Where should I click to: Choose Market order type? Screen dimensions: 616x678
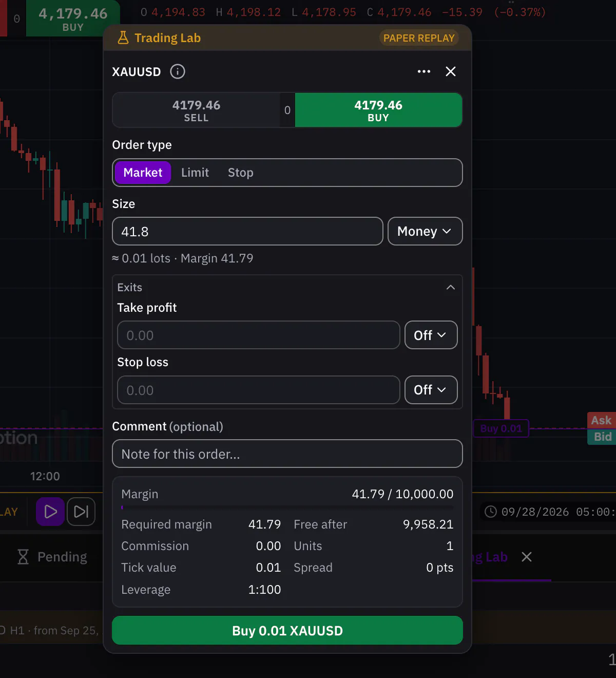tap(143, 173)
